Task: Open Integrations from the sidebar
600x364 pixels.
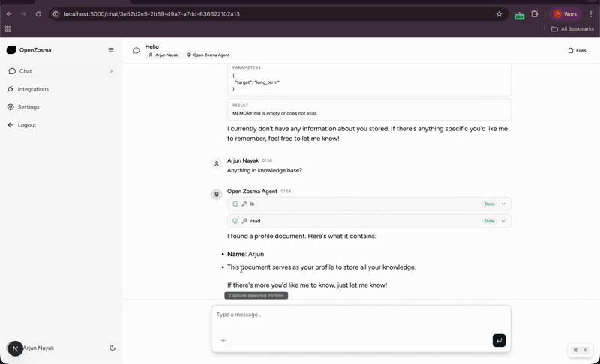Action: 33,89
